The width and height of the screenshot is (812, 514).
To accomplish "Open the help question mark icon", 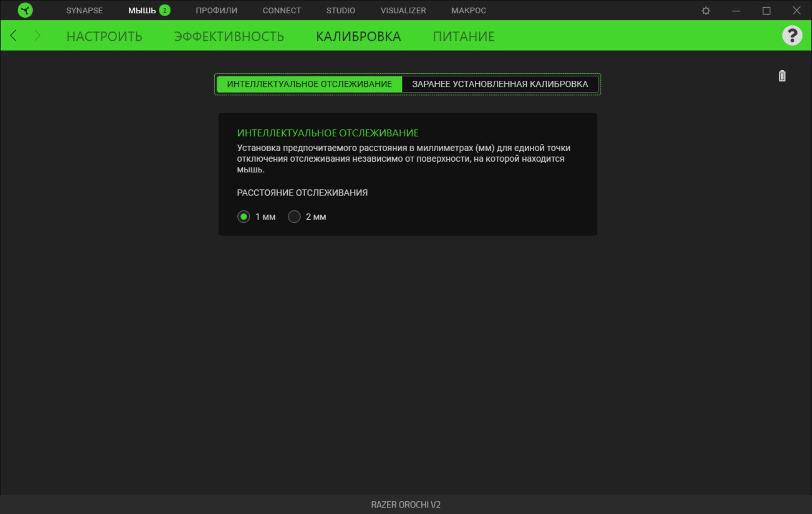I will tap(792, 35).
